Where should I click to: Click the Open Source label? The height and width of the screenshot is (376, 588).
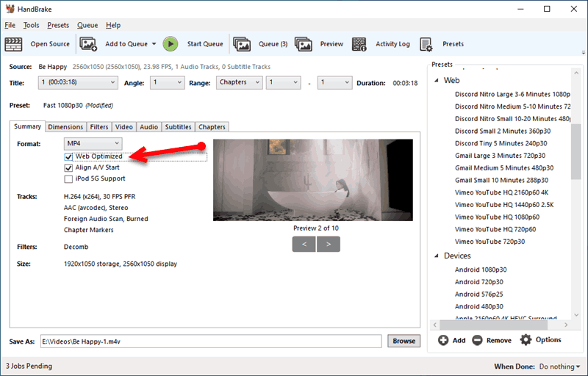pyautogui.click(x=50, y=44)
